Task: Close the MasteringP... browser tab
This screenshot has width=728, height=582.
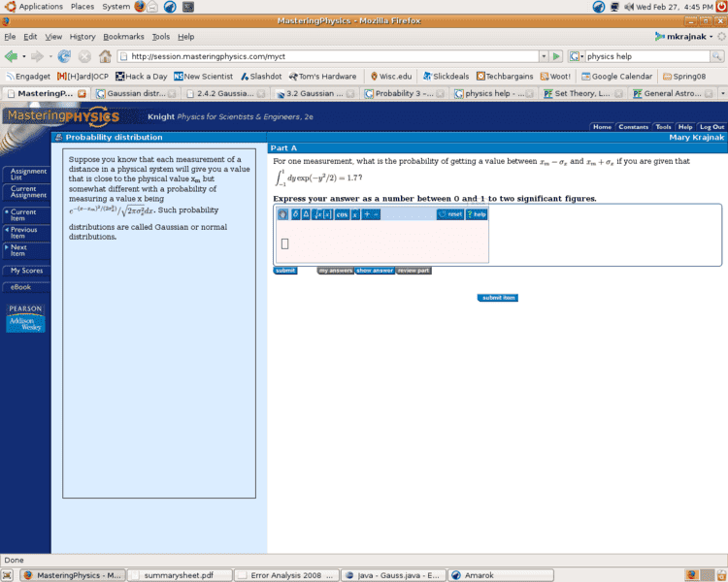Action: click(x=83, y=94)
